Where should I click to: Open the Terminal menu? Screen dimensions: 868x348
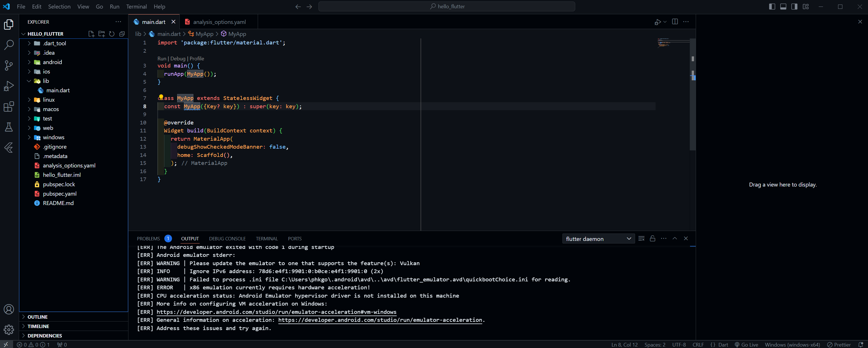[x=136, y=6]
